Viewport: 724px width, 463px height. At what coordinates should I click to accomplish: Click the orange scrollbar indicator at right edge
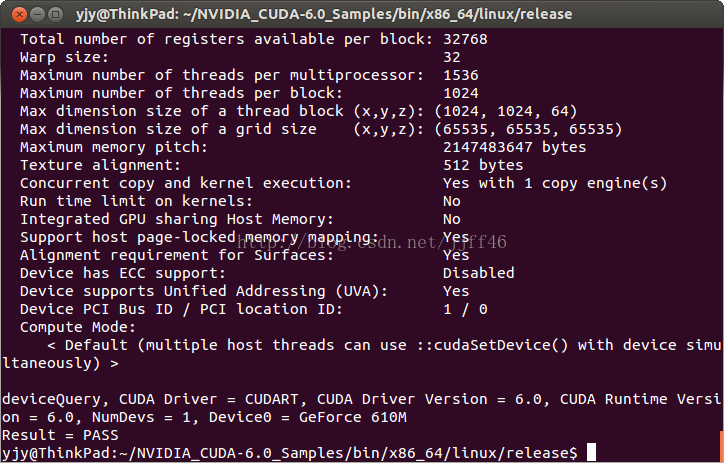tap(721, 445)
